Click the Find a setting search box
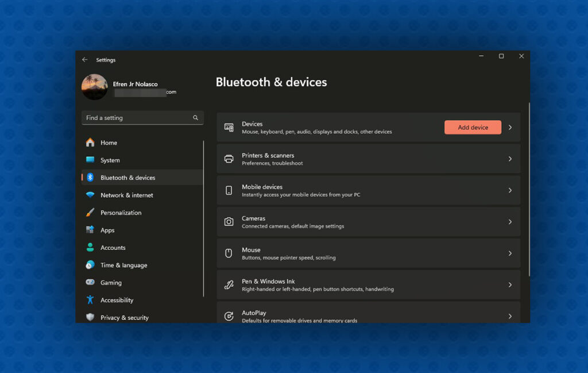 (142, 117)
